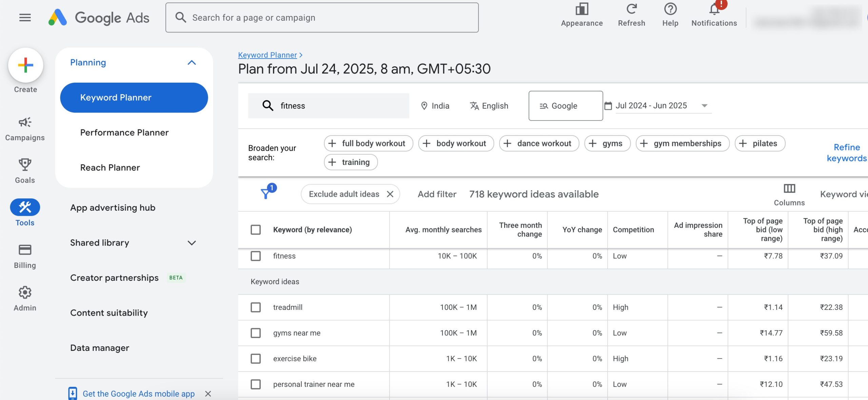Open the Notifications bell
The image size is (868, 400).
click(x=714, y=9)
